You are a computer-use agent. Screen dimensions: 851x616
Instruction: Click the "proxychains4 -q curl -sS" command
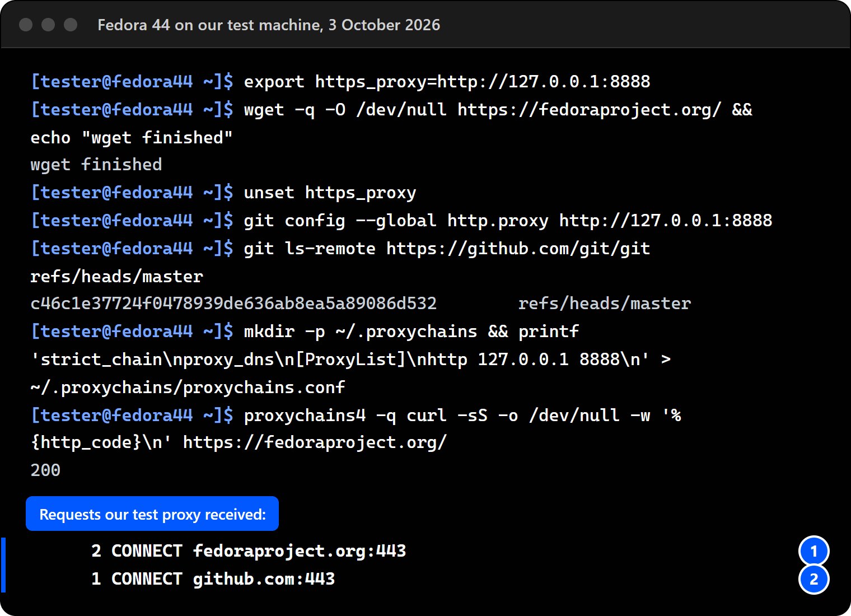point(462,416)
